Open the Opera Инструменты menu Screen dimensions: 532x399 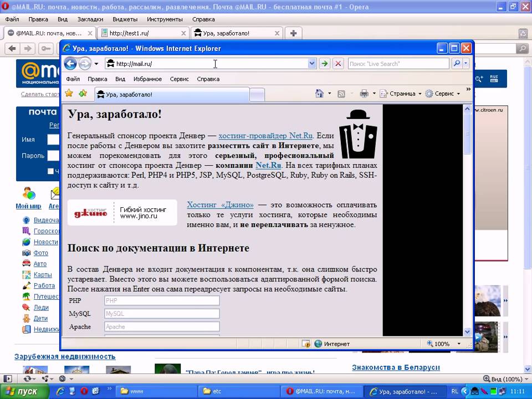point(165,19)
